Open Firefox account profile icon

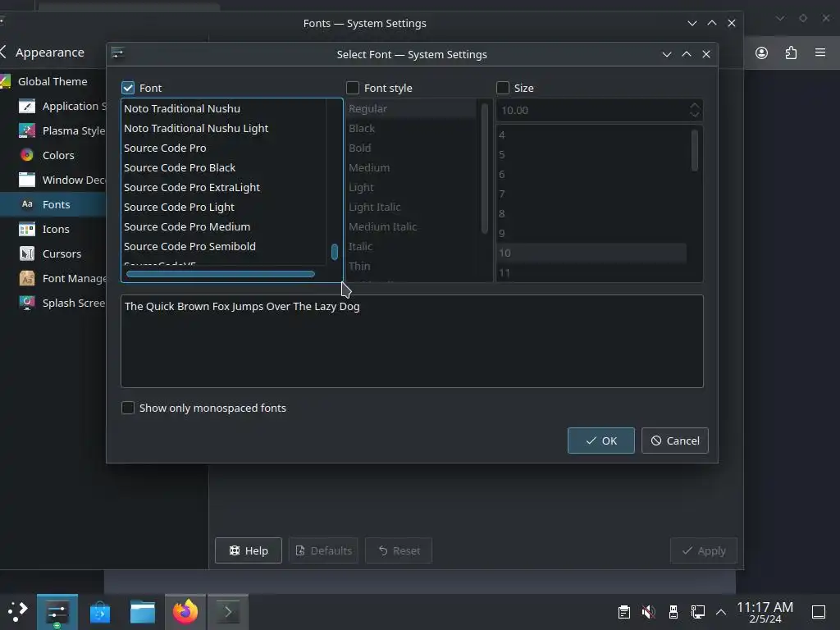[762, 52]
